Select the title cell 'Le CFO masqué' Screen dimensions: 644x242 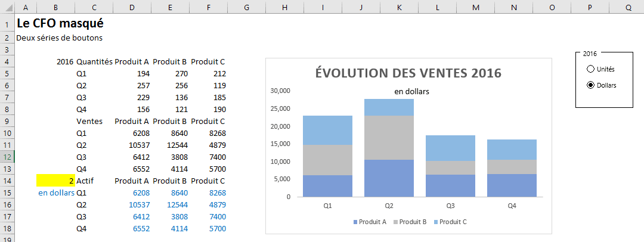click(x=60, y=24)
